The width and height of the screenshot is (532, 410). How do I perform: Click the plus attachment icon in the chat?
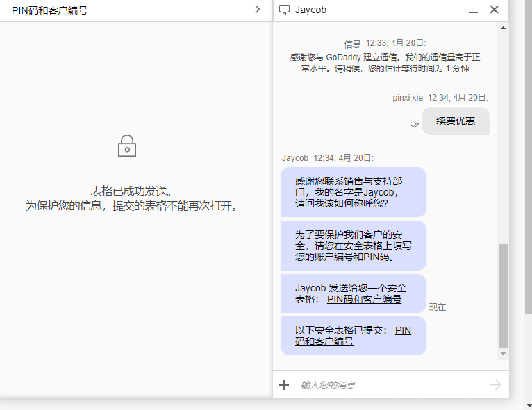pyautogui.click(x=284, y=385)
